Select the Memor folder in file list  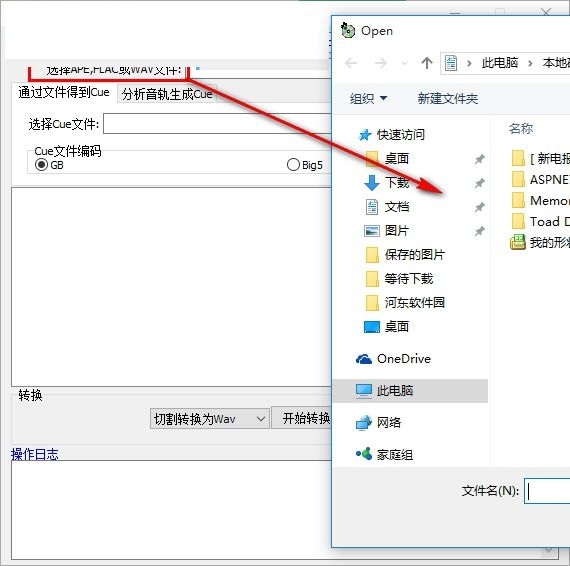[541, 200]
